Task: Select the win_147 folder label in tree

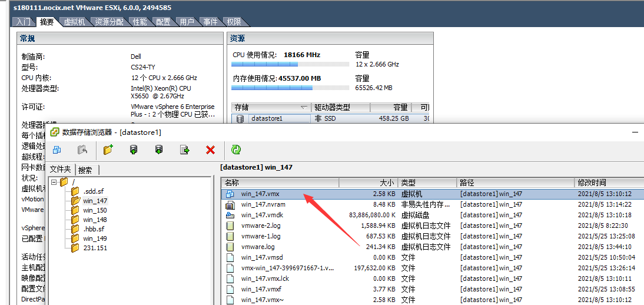Action: (95, 201)
